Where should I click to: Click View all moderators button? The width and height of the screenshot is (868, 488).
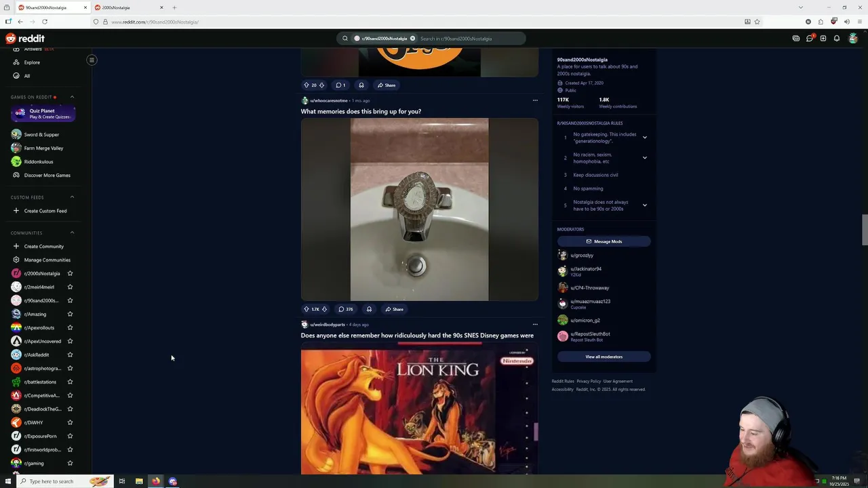click(x=604, y=357)
